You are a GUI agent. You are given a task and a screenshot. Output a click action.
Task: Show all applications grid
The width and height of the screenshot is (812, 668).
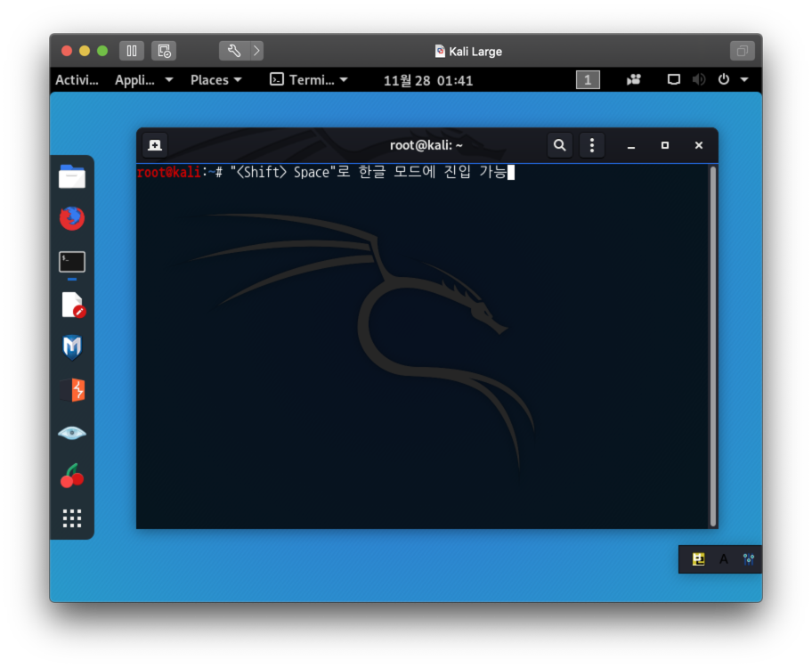tap(72, 518)
